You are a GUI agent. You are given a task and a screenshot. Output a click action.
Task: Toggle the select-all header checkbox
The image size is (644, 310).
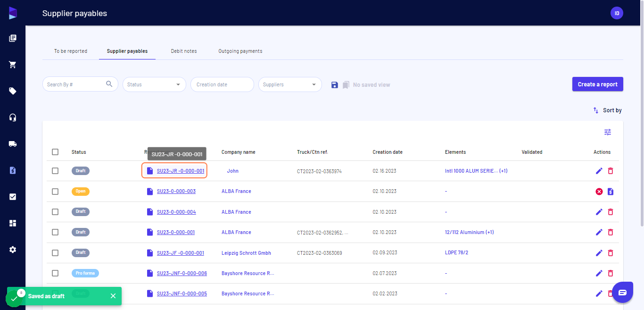click(55, 152)
